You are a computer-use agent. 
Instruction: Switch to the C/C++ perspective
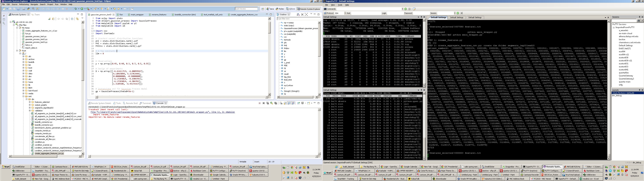291,9
